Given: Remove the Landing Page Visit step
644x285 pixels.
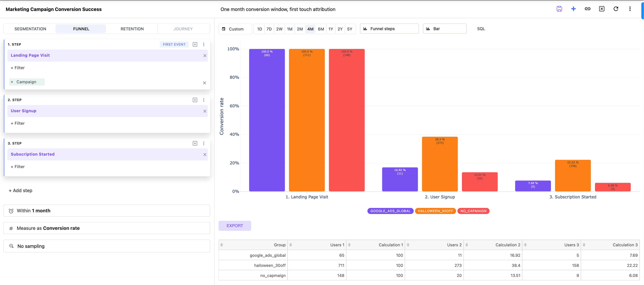Looking at the screenshot, I should point(205,56).
